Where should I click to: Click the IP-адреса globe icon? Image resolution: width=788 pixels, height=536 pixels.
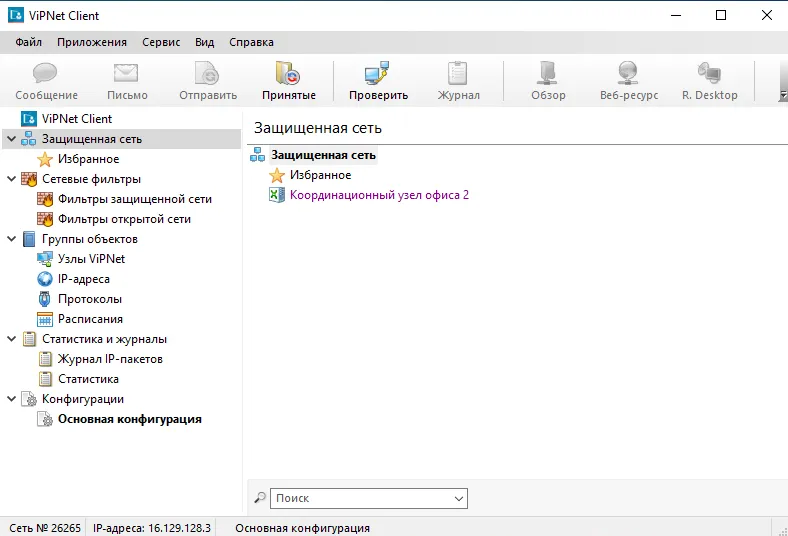pos(45,279)
